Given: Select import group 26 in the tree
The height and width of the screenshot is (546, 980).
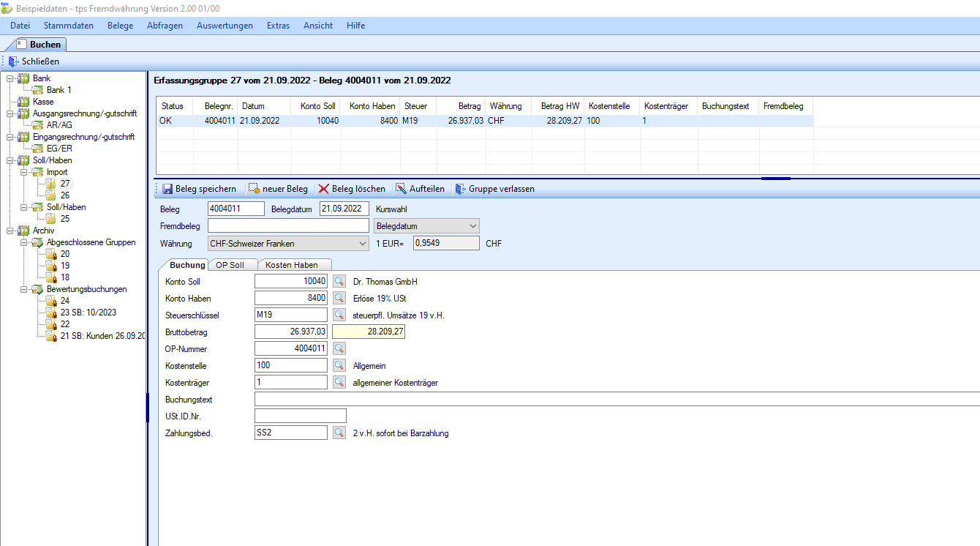Looking at the screenshot, I should point(65,195).
